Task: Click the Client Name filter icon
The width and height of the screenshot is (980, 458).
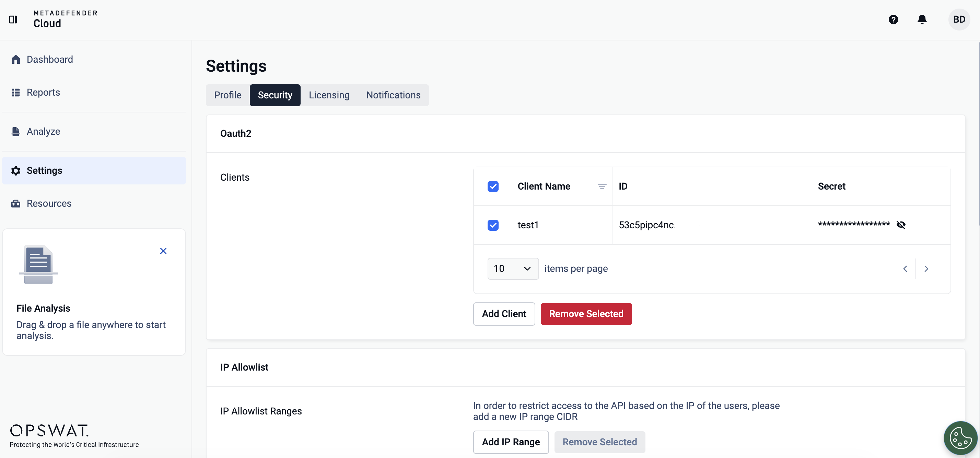Action: [602, 186]
